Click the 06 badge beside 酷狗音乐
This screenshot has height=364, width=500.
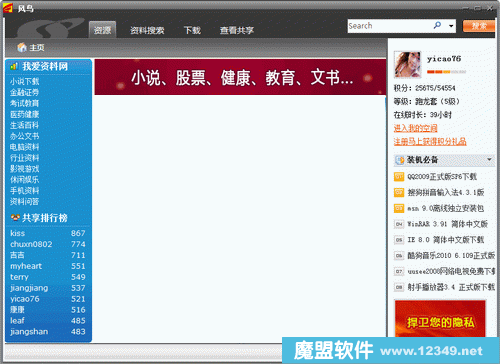click(399, 256)
